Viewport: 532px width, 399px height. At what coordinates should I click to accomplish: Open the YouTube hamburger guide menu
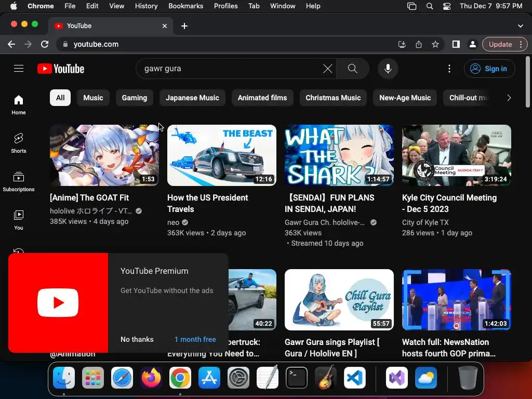(19, 69)
